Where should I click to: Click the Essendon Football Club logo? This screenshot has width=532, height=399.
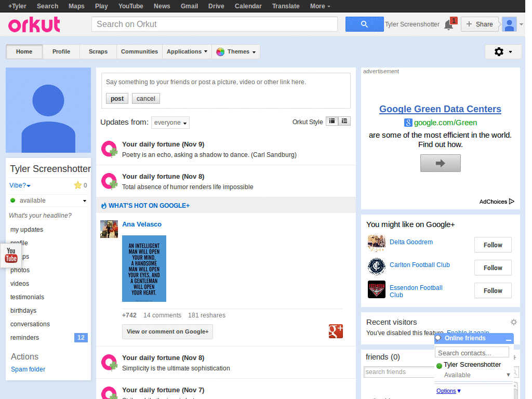point(376,289)
